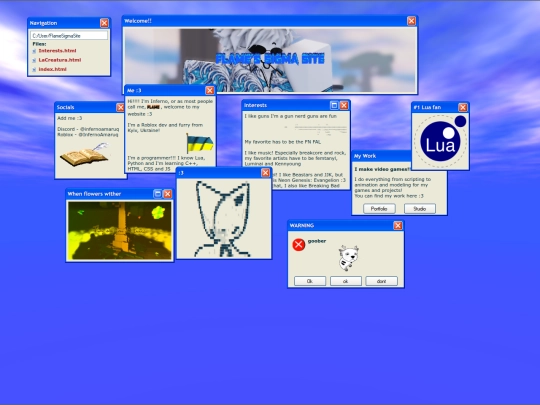Close the When flowers wither window

click(x=167, y=194)
